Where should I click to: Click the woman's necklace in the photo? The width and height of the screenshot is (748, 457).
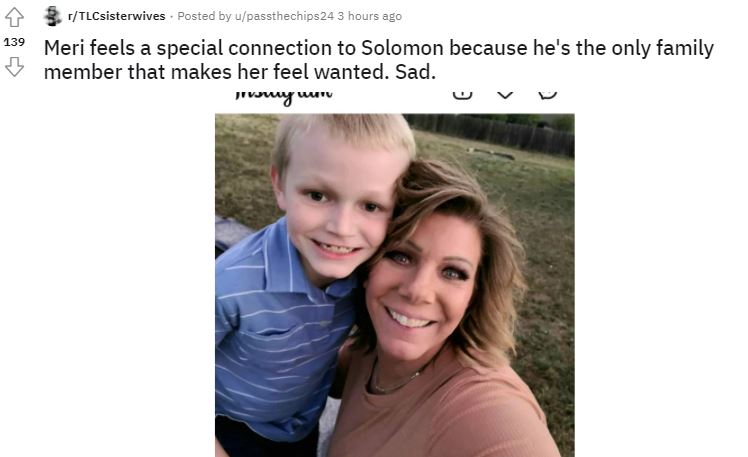click(x=395, y=385)
